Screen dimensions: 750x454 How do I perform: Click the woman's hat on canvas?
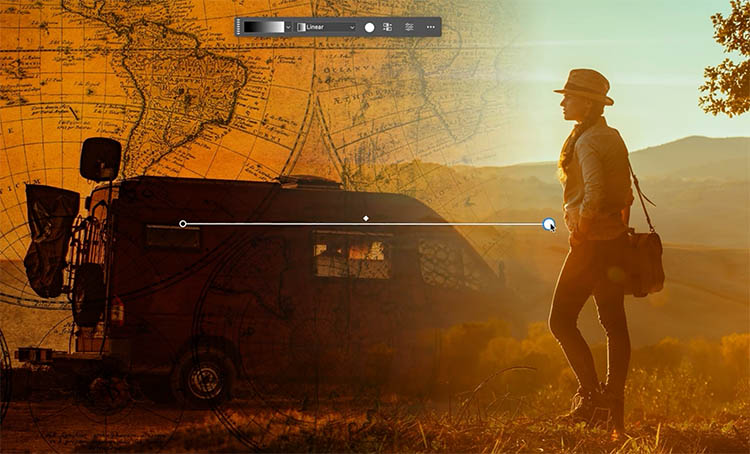pos(585,86)
